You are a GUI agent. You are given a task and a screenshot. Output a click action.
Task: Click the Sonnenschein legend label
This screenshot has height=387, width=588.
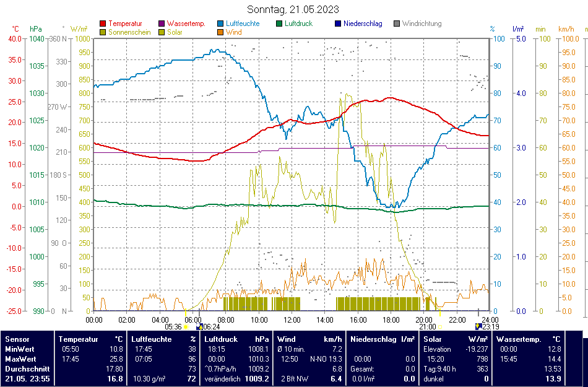coord(129,32)
